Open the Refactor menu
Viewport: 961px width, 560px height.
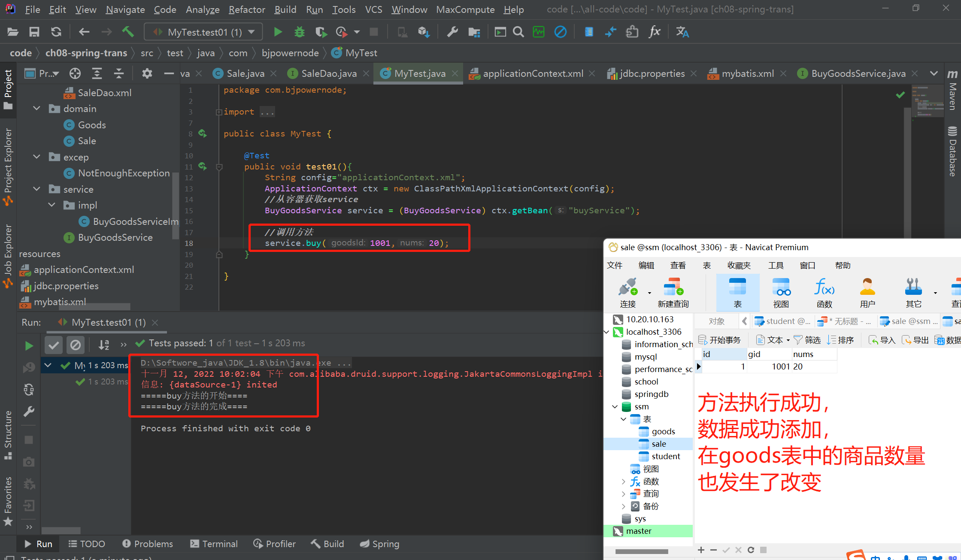(x=246, y=9)
